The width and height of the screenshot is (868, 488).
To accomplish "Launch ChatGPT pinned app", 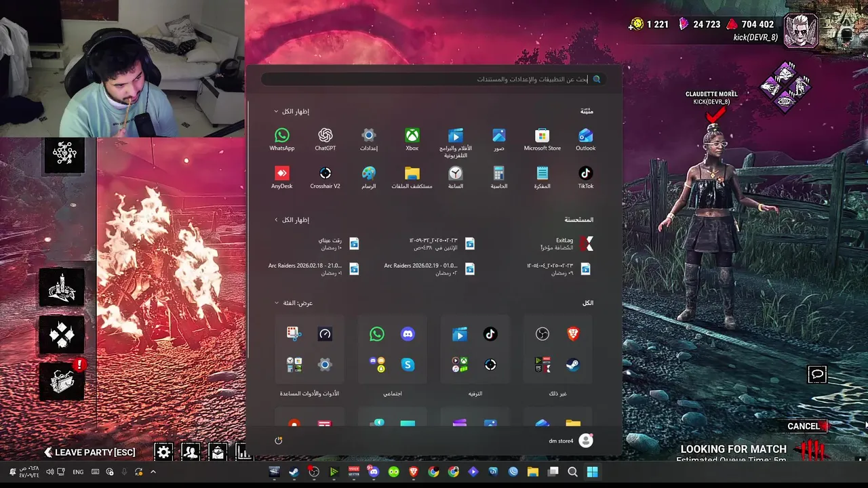I will point(325,140).
